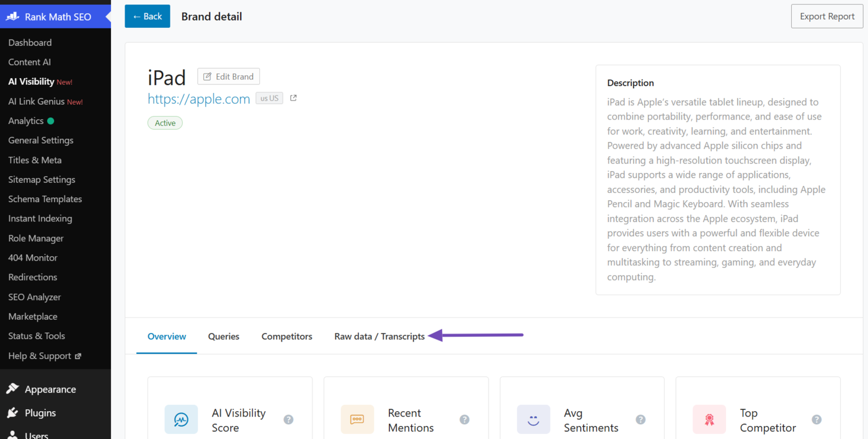This screenshot has width=868, height=439.
Task: Click the Appearance paintbrush icon
Action: 12,389
